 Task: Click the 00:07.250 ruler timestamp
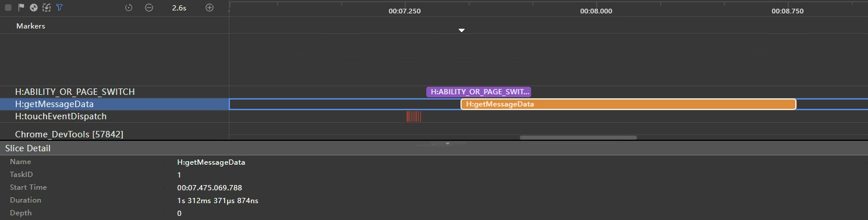pos(405,11)
